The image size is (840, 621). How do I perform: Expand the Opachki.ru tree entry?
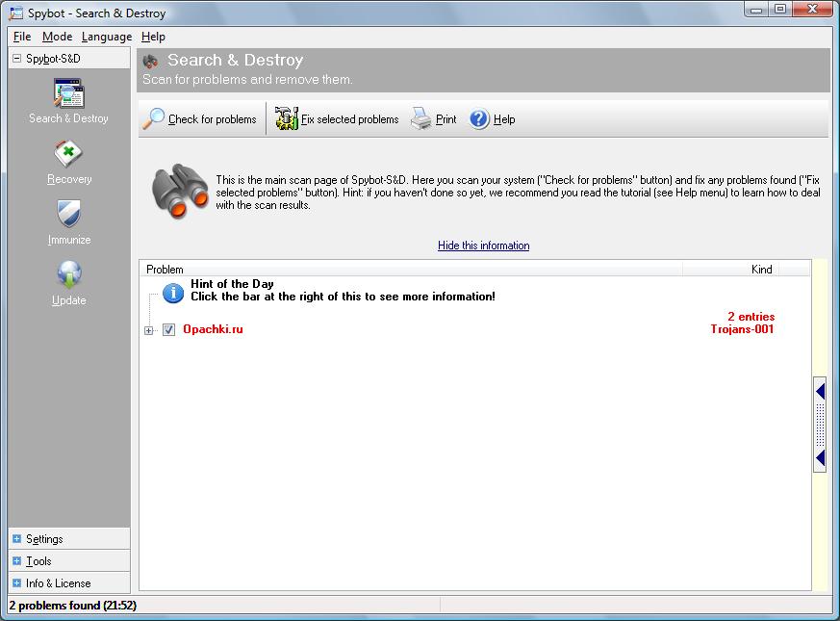click(x=148, y=331)
